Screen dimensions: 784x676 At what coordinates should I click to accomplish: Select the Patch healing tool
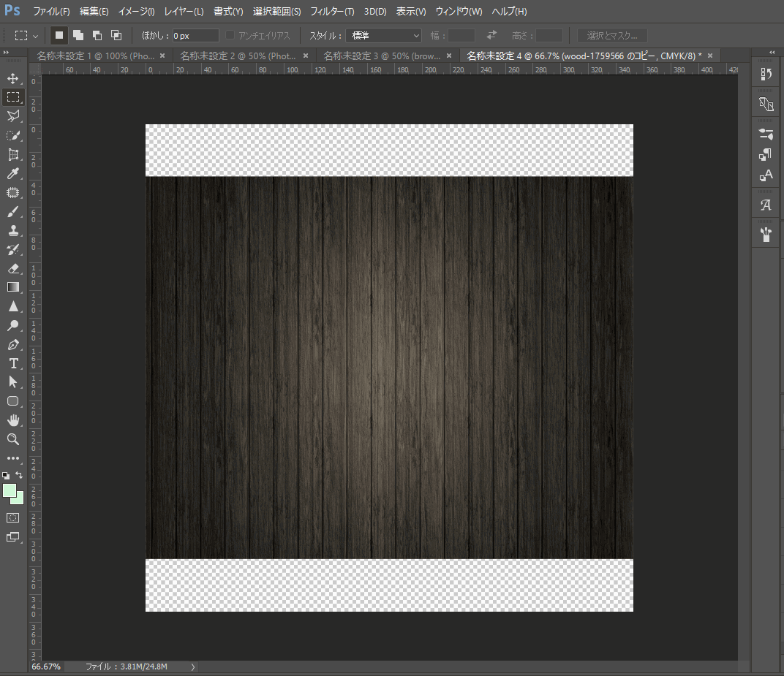pos(13,192)
